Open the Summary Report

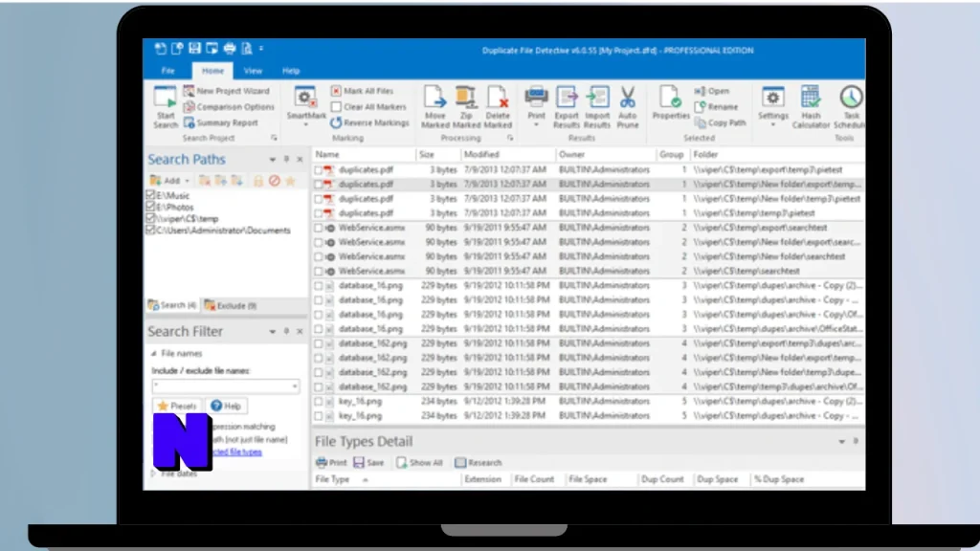(221, 123)
